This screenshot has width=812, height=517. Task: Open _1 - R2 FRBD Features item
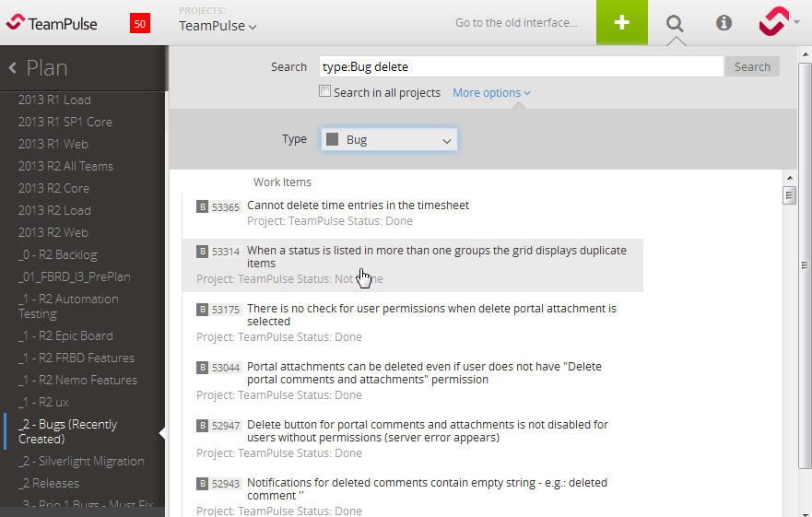[76, 358]
